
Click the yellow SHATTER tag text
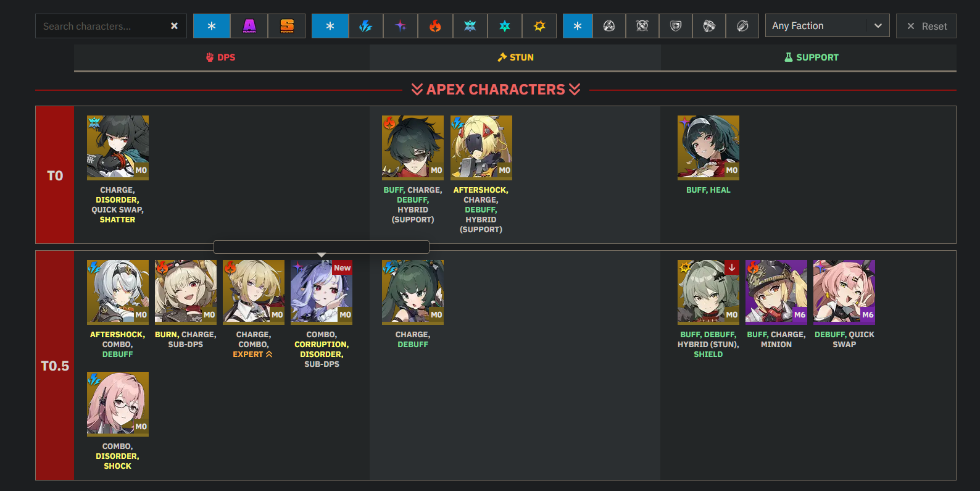tap(117, 220)
